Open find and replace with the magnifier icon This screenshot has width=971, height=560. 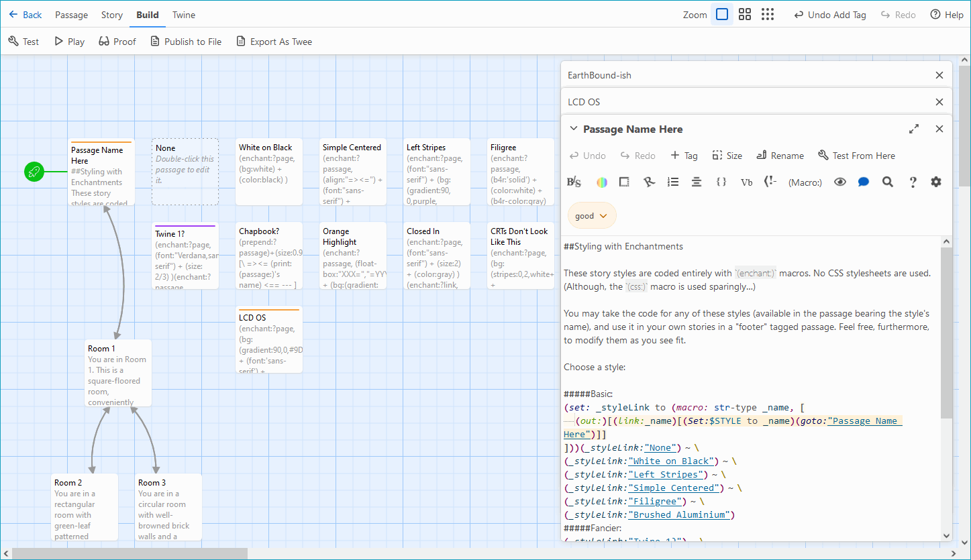887,181
